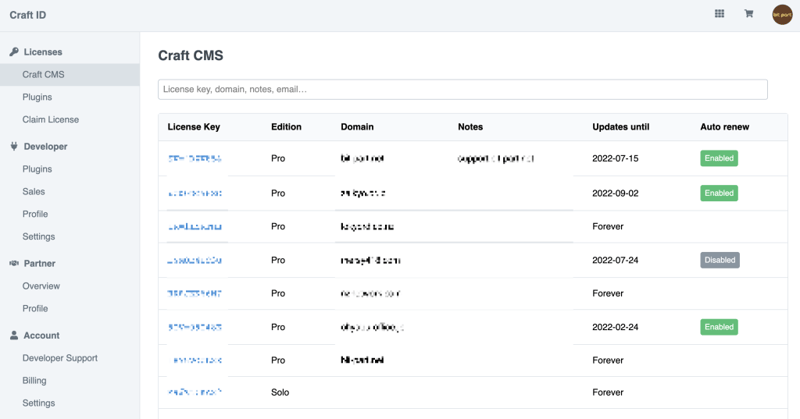Open the Billing page
The image size is (800, 419).
pyautogui.click(x=35, y=381)
